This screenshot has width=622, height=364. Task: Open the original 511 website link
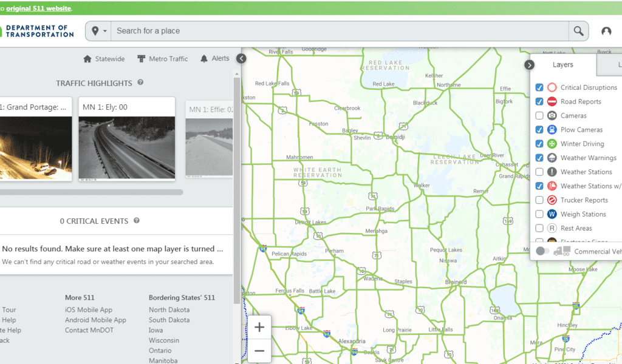click(x=39, y=8)
